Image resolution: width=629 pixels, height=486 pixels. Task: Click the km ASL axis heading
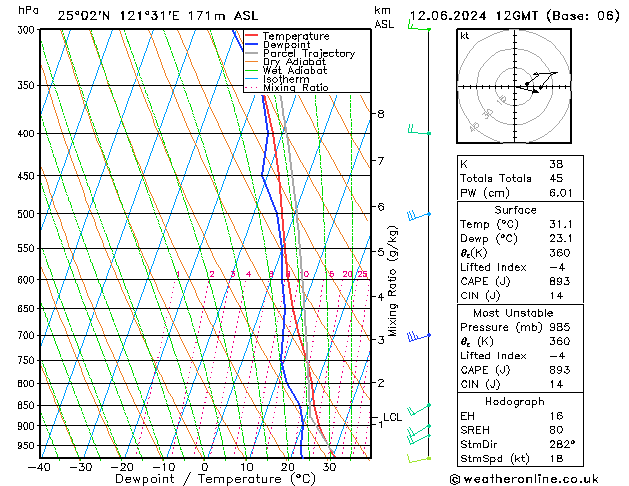[x=383, y=17]
